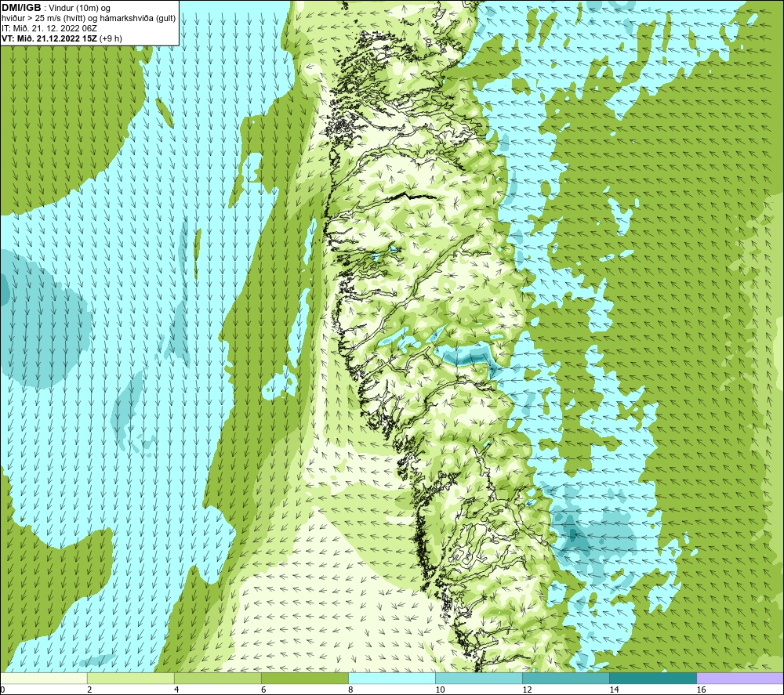Viewport: 784px width, 695px height.
Task: Click the 0–2 m/s pale cream legend swatch
Action: [x=44, y=678]
